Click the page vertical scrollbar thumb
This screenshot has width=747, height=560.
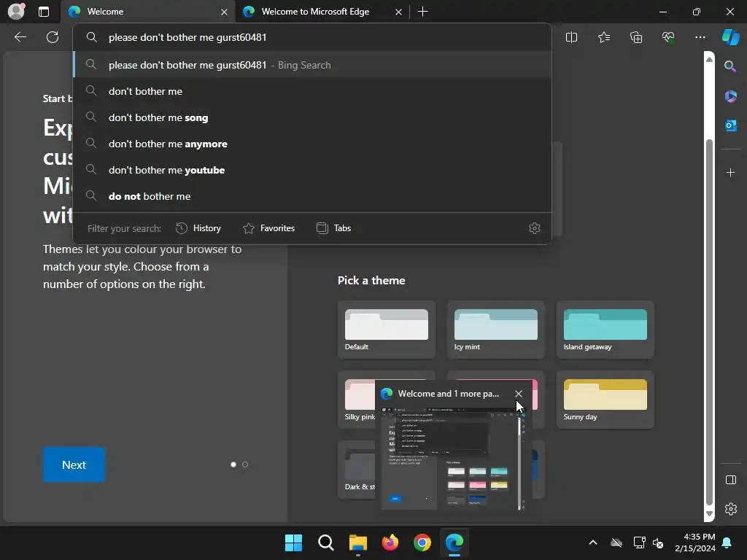[709, 322]
